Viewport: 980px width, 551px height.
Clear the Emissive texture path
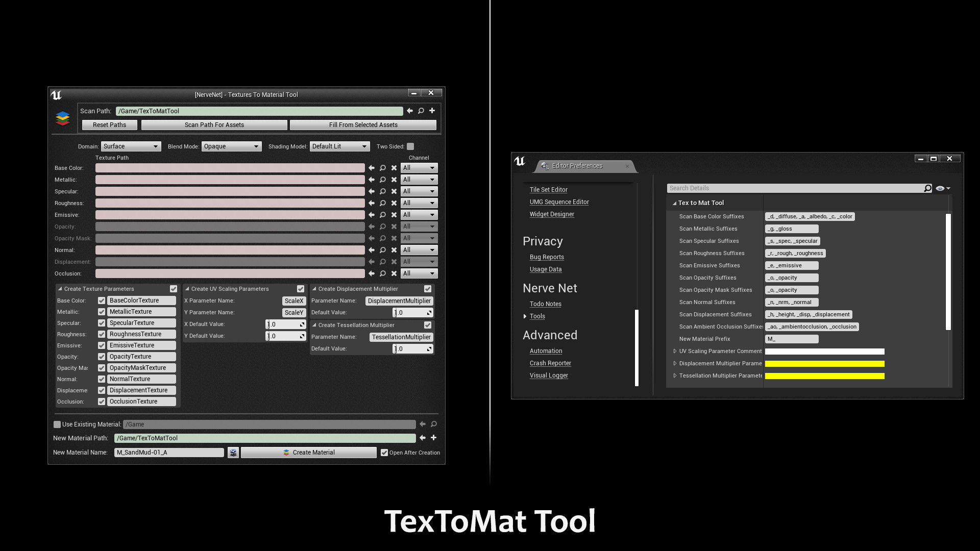(x=394, y=215)
